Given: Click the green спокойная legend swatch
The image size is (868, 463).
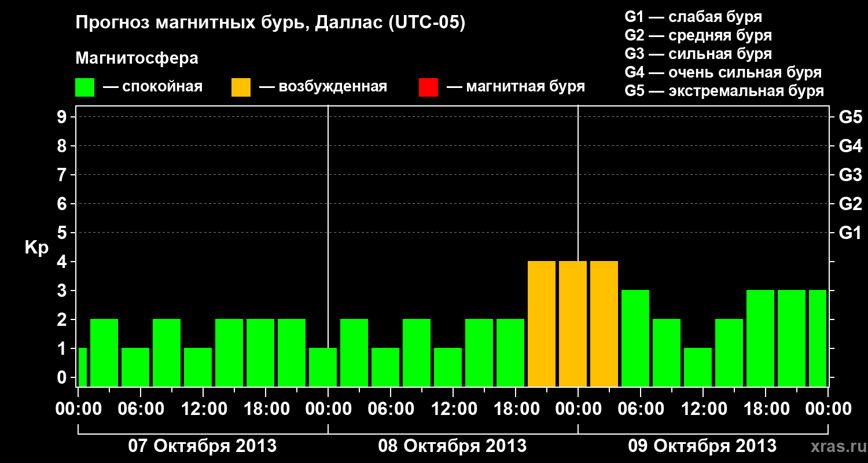Looking at the screenshot, I should coord(85,87).
